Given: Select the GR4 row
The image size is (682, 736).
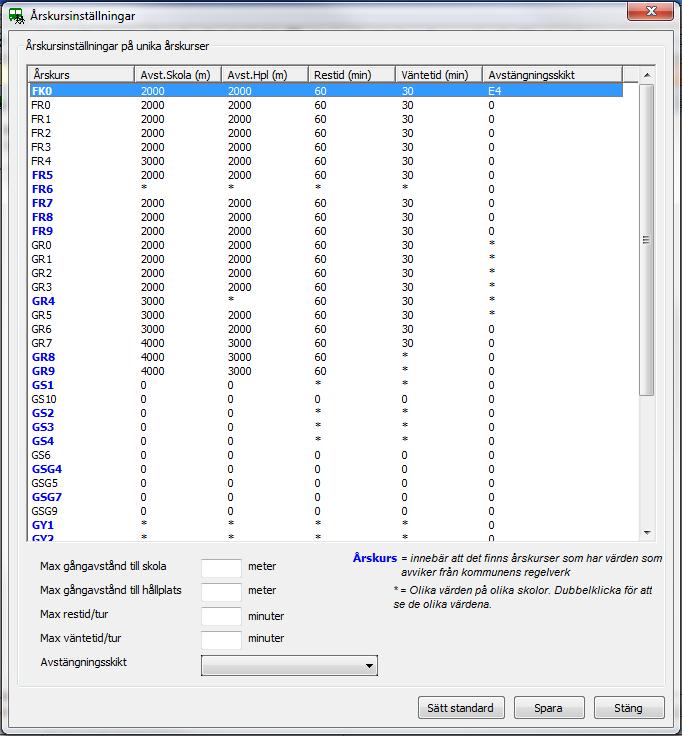Looking at the screenshot, I should [326, 301].
